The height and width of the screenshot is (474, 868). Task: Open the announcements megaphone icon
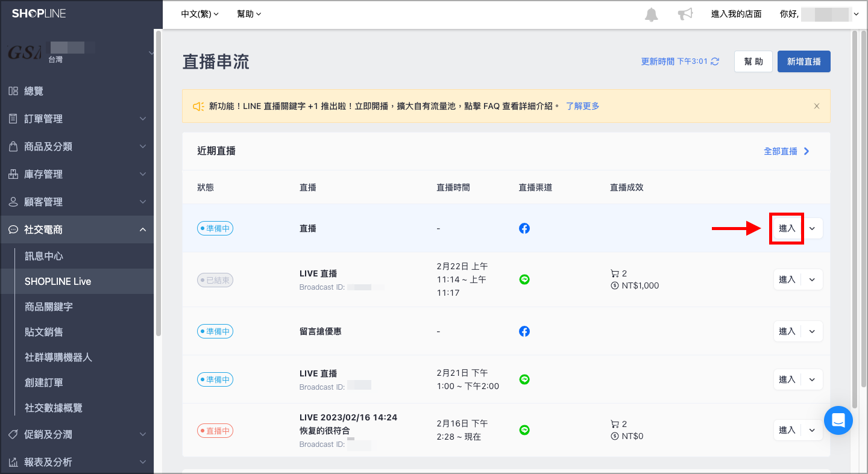pyautogui.click(x=685, y=14)
